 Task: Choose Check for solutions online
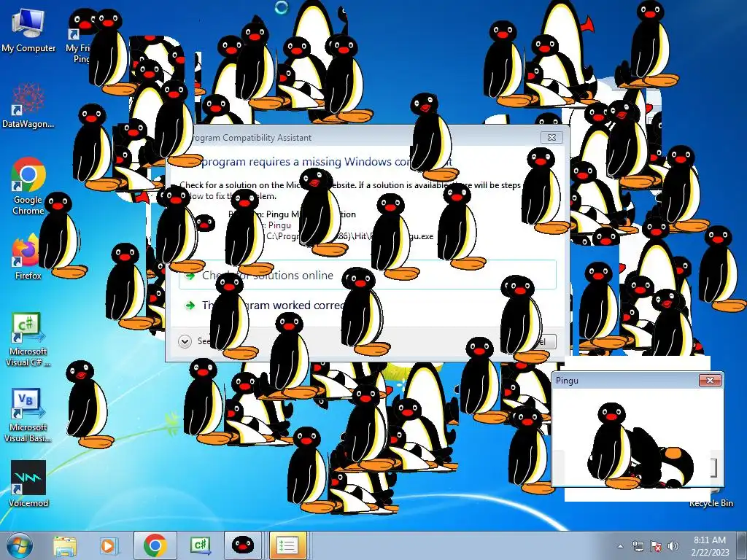click(x=368, y=275)
